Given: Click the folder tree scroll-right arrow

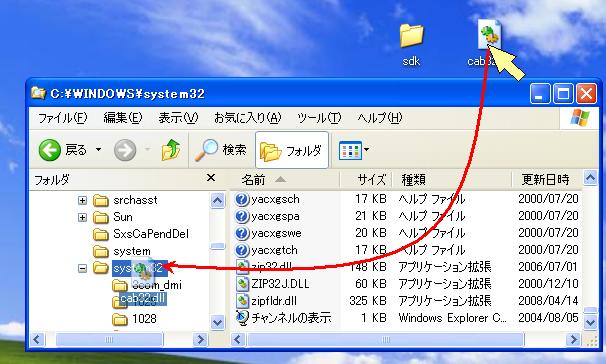Looking at the screenshot, I should pyautogui.click(x=200, y=340).
